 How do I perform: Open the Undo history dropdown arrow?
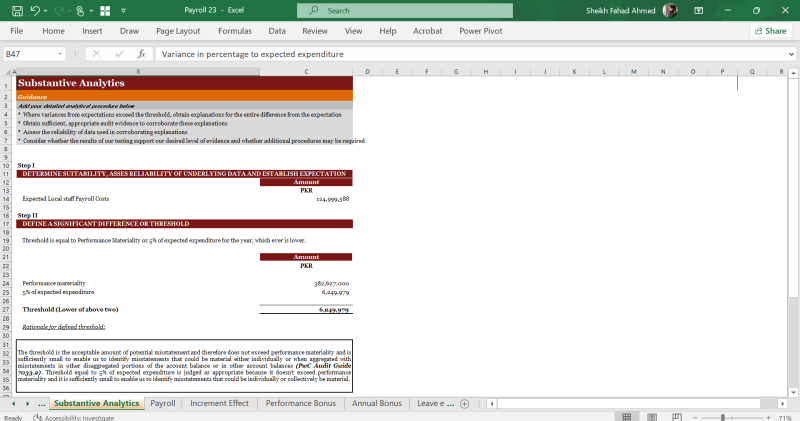[x=45, y=10]
